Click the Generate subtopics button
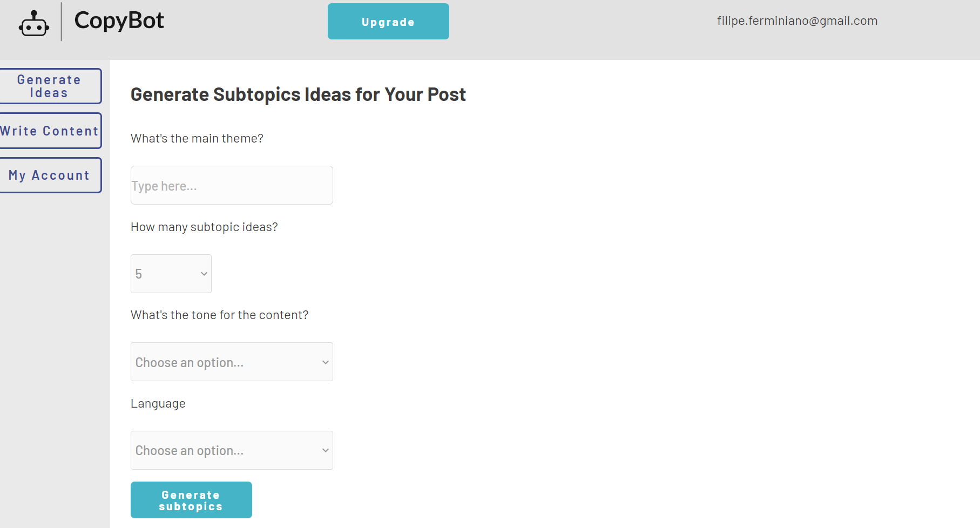 (191, 500)
